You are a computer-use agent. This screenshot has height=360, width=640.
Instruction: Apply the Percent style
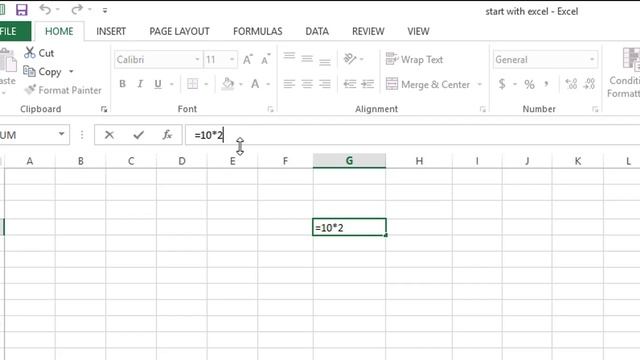coord(529,84)
